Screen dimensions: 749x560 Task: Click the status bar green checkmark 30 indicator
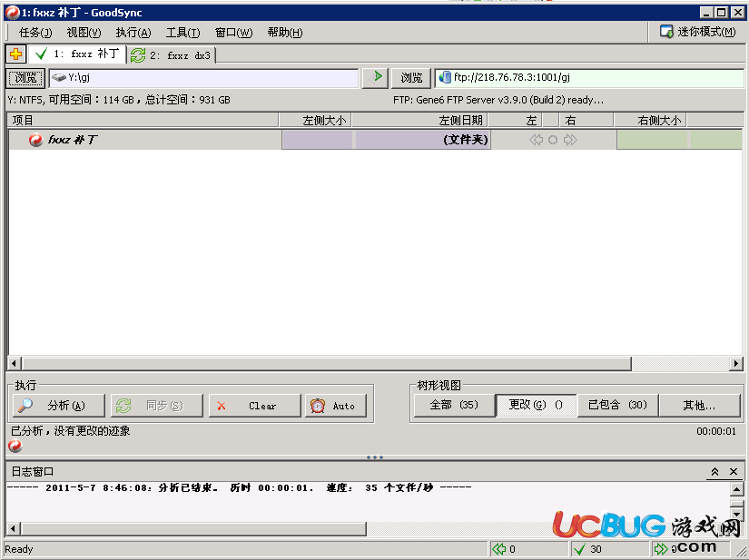590,549
